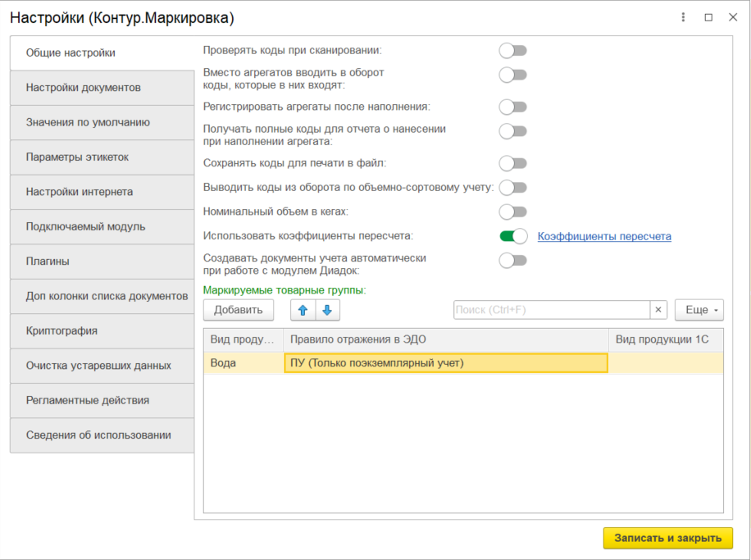Toggle saving codes for print to file

(x=513, y=163)
